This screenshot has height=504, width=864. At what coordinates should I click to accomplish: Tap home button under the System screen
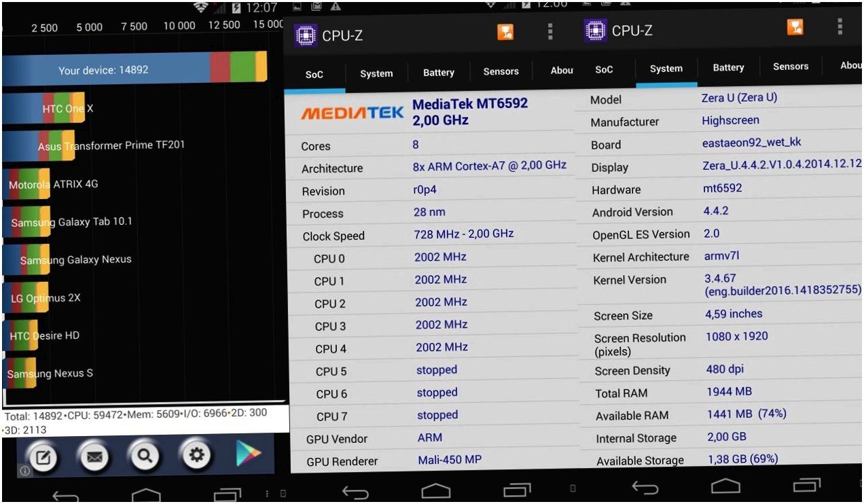coord(725,486)
